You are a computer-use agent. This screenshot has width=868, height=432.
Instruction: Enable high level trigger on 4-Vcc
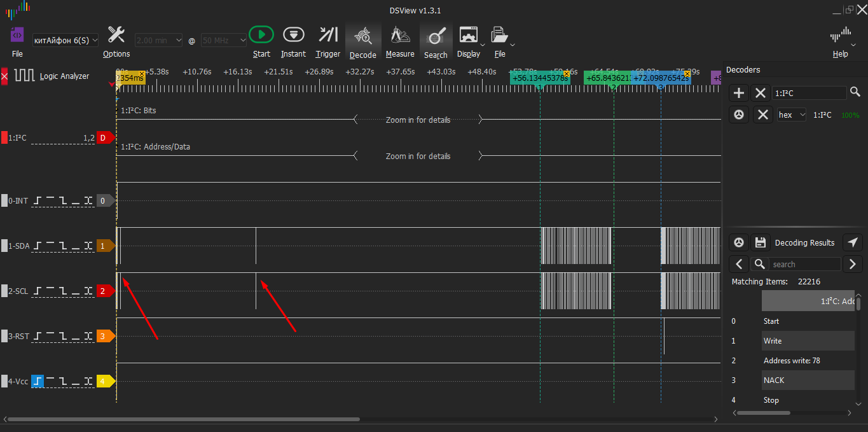[x=52, y=381]
